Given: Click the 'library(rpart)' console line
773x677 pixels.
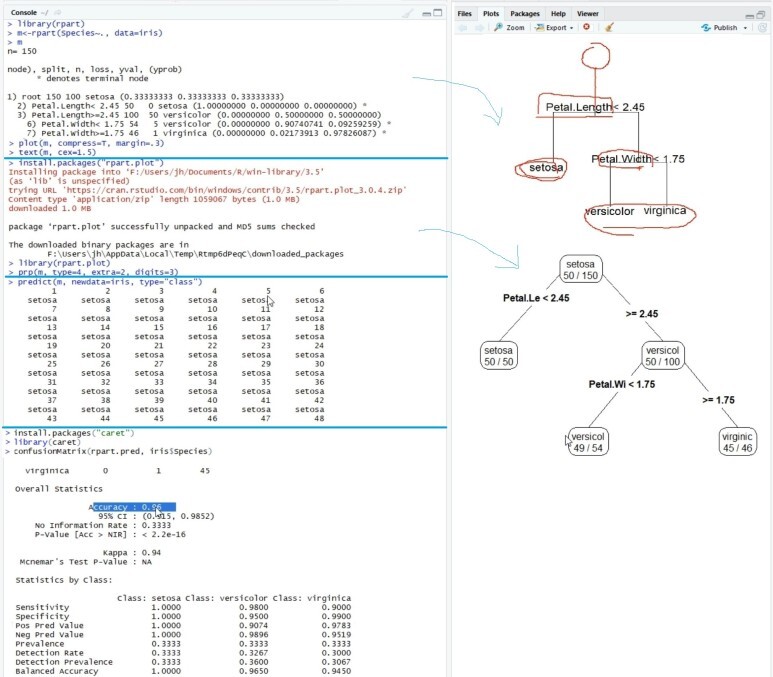Looking at the screenshot, I should tap(46, 24).
